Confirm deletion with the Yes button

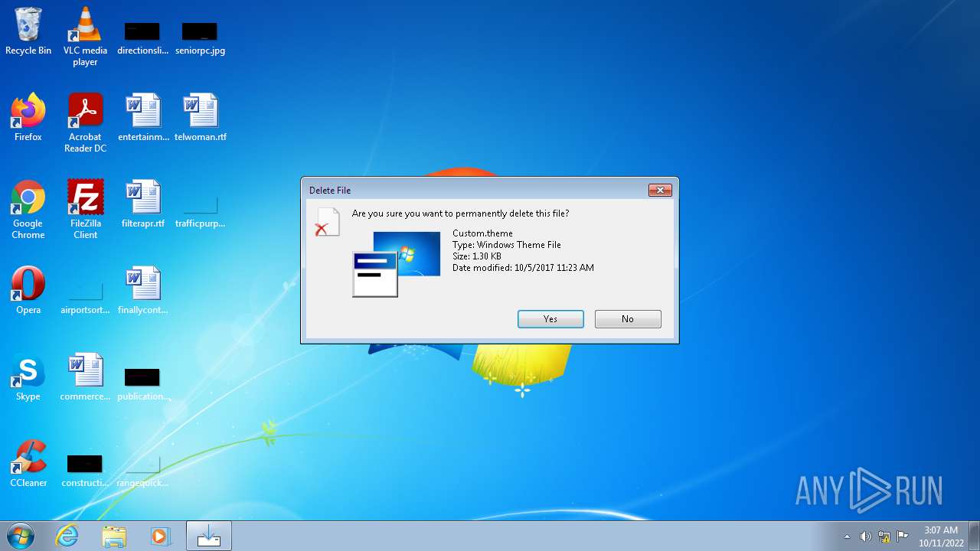(x=550, y=319)
